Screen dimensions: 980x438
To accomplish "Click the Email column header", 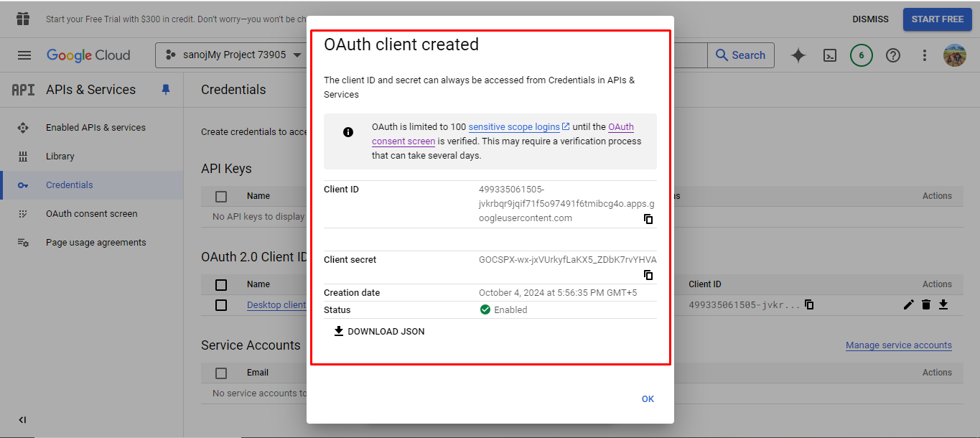I will coord(258,373).
